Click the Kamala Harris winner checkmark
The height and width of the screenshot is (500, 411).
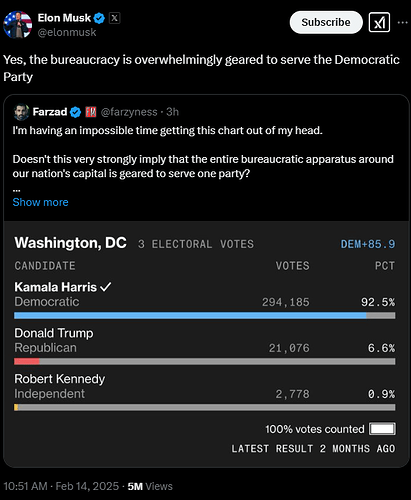point(105,287)
